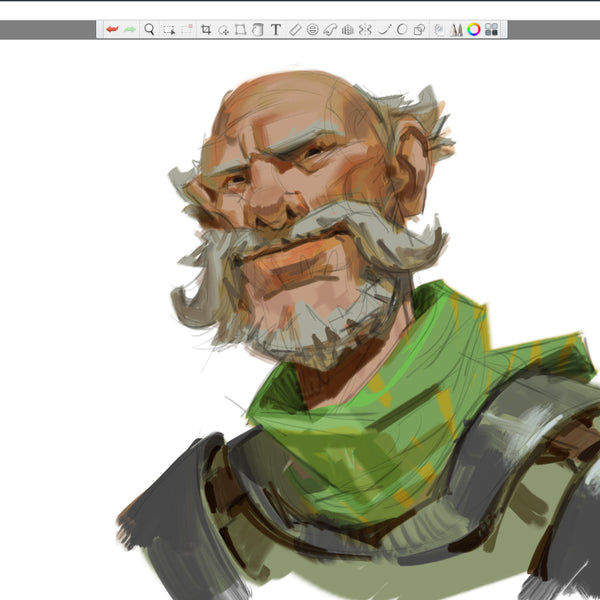Select the Text tool

(x=276, y=30)
